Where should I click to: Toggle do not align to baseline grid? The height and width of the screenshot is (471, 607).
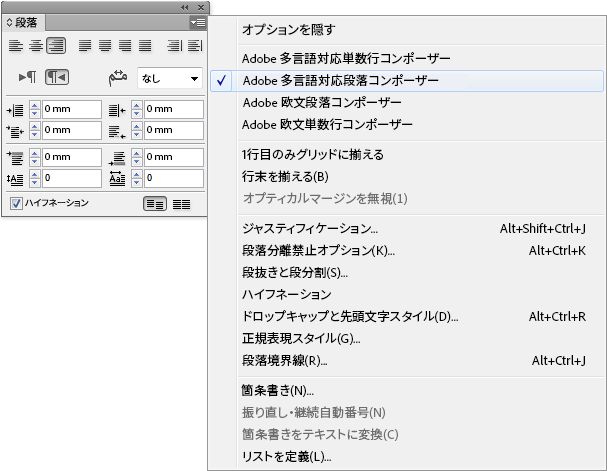(155, 204)
